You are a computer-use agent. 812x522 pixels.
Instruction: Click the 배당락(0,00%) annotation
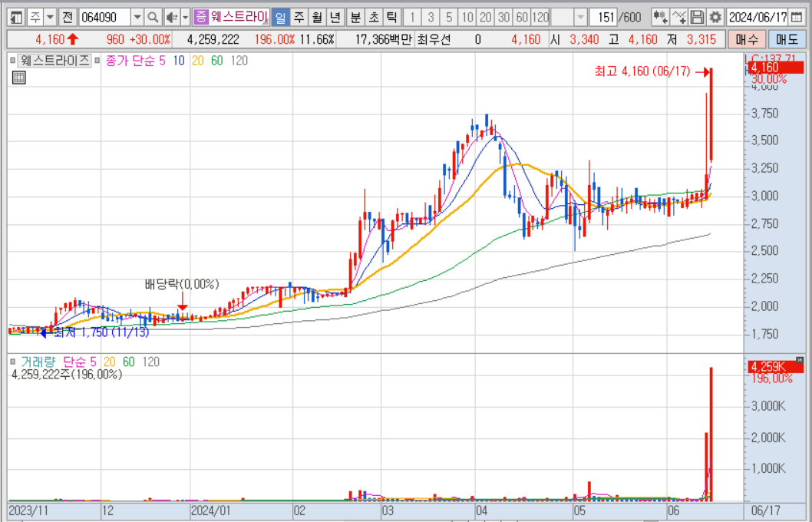[182, 284]
